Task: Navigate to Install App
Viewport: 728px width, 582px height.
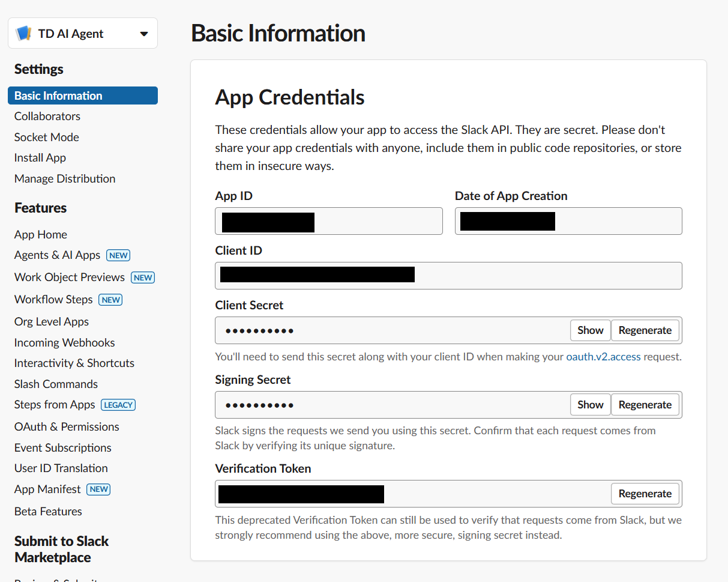Action: click(40, 157)
